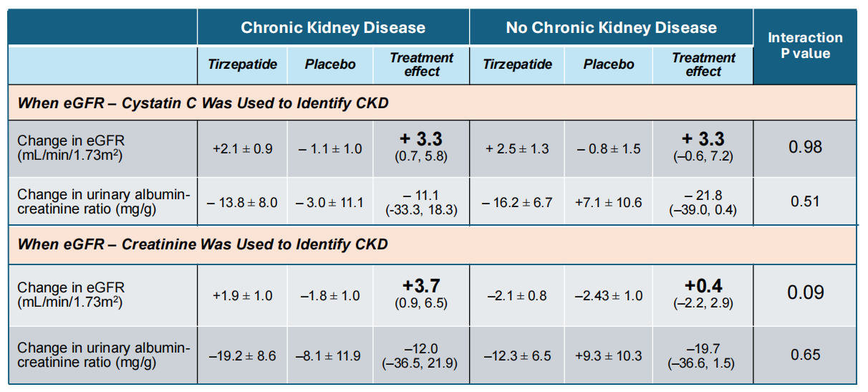Select the –19.2 ± 8.6 tirzepatide cell
The image size is (868, 392).
coord(242,355)
